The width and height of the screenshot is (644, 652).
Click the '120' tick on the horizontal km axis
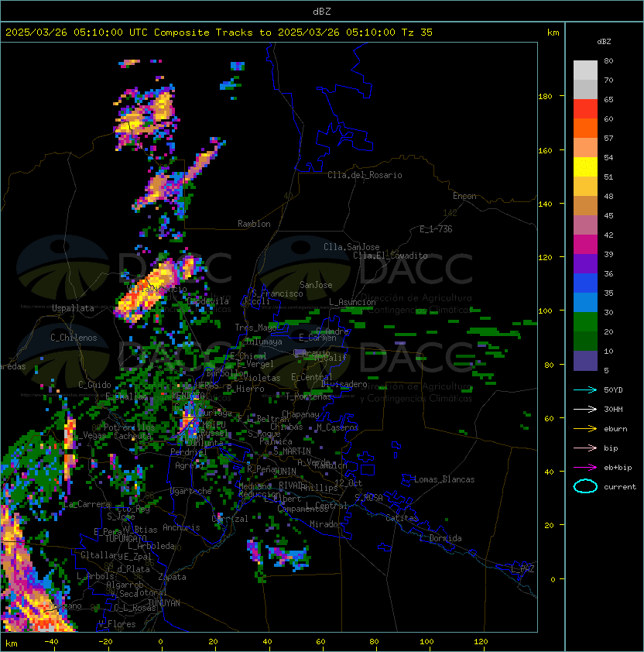tap(481, 642)
